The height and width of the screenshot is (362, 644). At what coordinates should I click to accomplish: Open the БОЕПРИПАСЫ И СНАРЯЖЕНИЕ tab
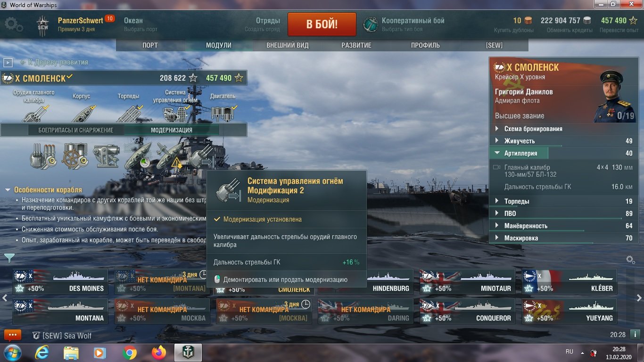pyautogui.click(x=76, y=130)
